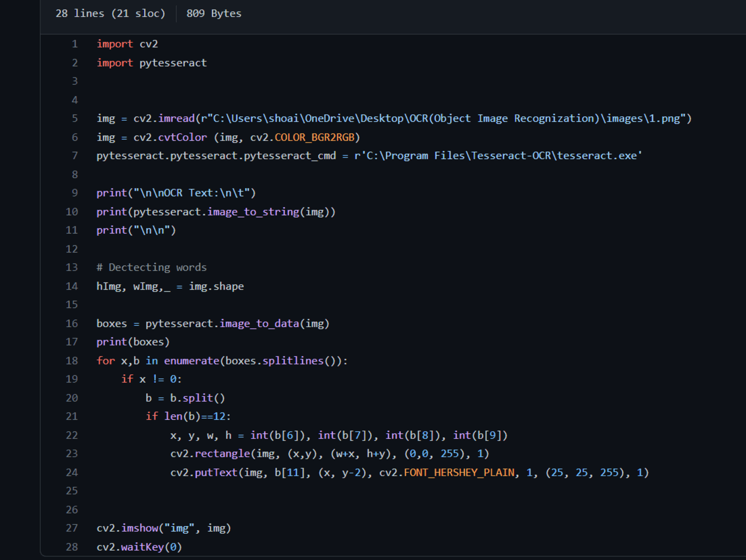Viewport: 746px width, 560px height.
Task: Click line number 5
Action: pyautogui.click(x=75, y=119)
